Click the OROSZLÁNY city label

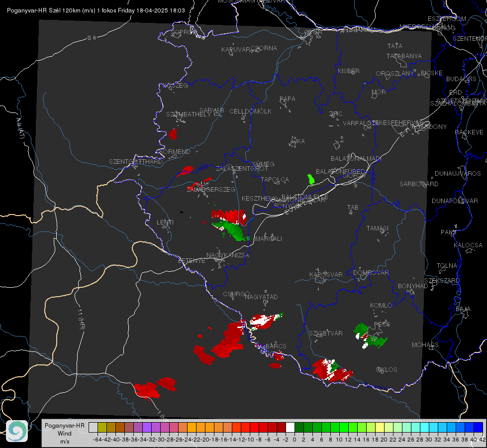(x=394, y=74)
